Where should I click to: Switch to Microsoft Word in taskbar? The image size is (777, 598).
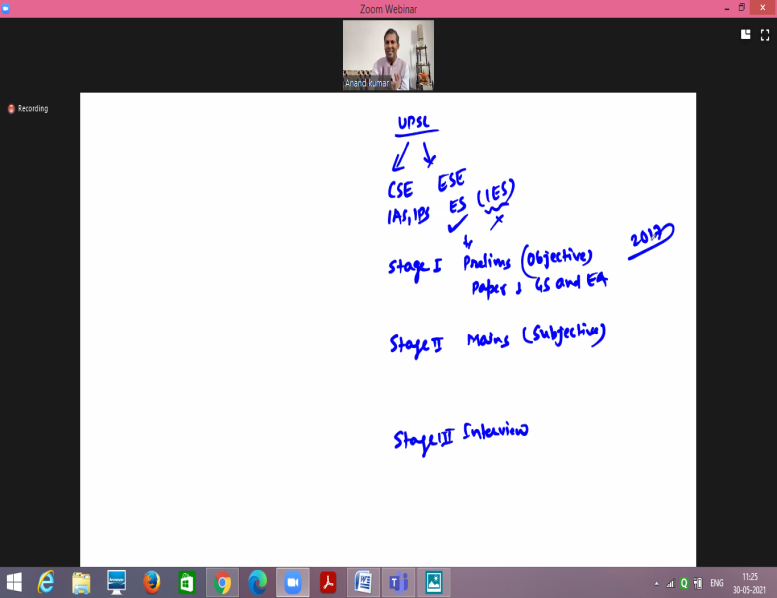coord(363,582)
